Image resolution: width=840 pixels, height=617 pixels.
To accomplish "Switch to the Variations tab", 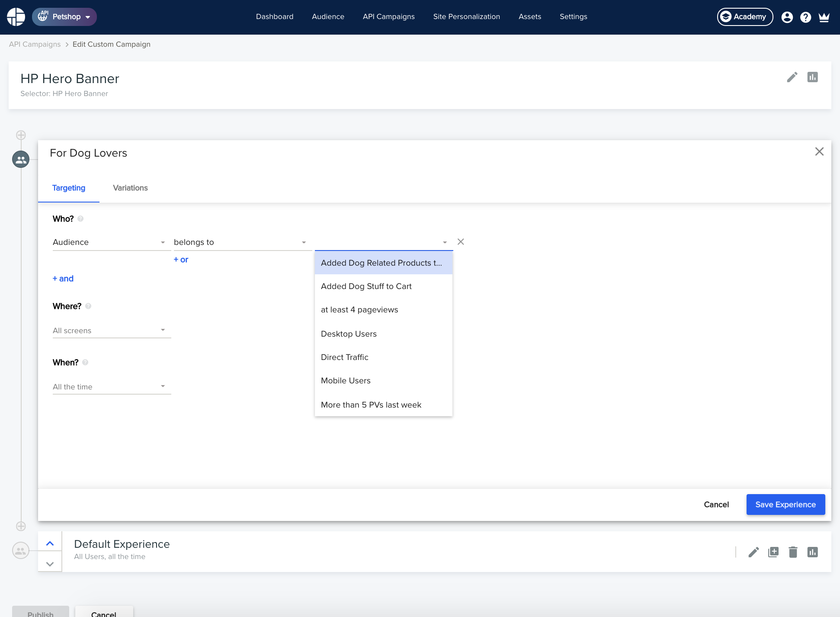I will click(x=130, y=188).
